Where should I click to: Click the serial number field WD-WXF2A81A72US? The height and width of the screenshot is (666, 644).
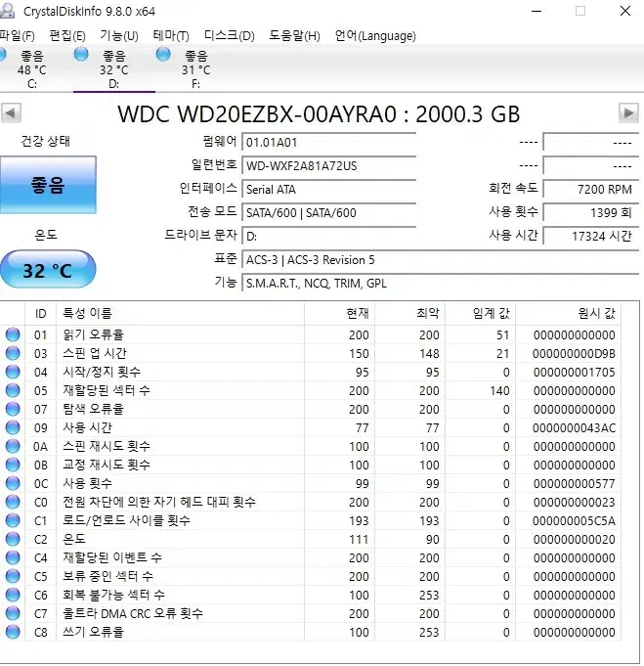click(328, 165)
